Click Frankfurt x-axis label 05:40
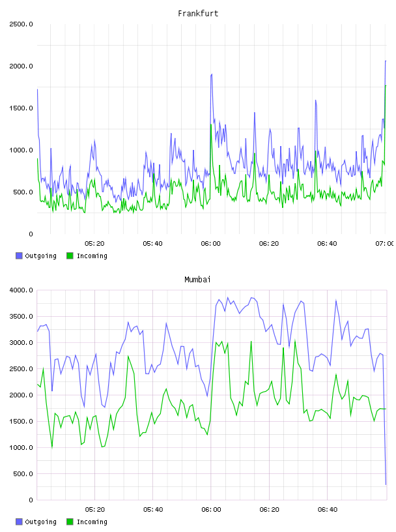This screenshot has height=532, width=396. (152, 244)
